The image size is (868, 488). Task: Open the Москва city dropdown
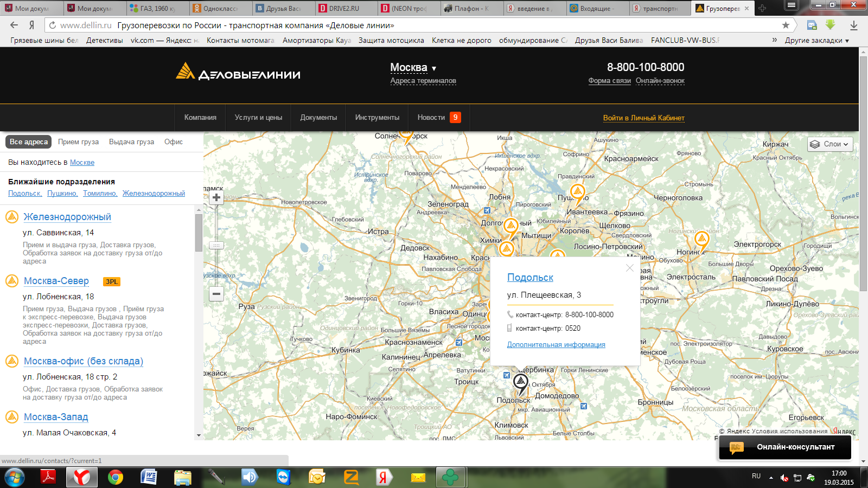click(x=413, y=68)
